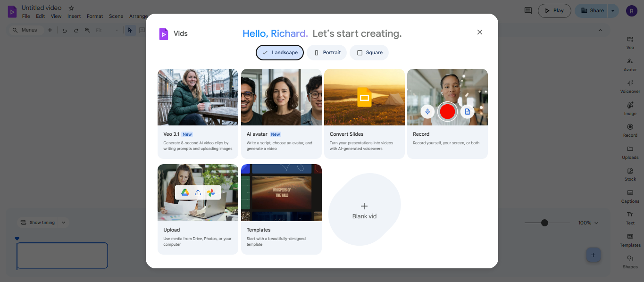
Task: Click the Google Photos icon on Upload card
Action: coord(211,192)
